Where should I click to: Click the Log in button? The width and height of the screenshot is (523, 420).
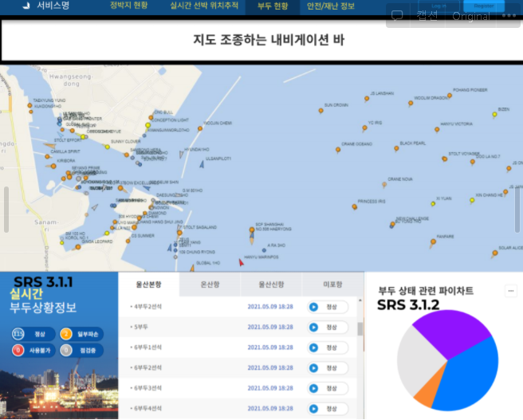[x=438, y=6]
